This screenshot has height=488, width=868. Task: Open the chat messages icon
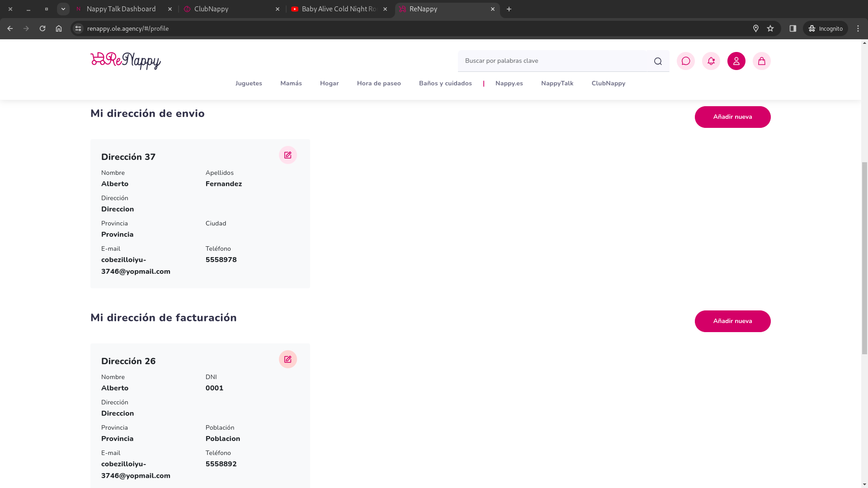[685, 61]
